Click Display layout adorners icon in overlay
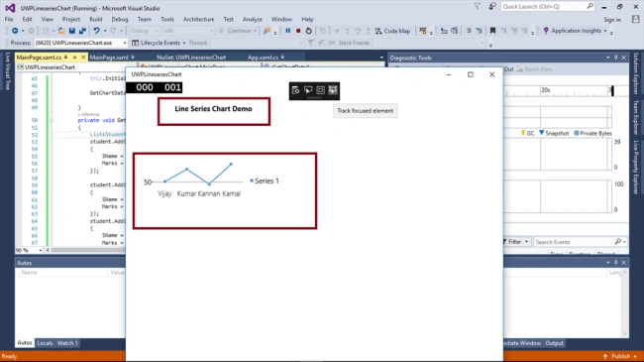 (320, 90)
